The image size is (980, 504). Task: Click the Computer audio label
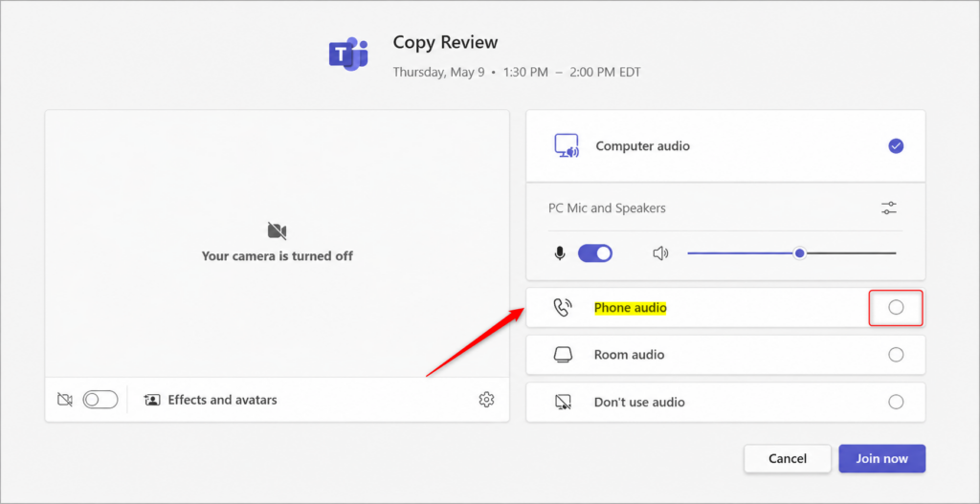coord(642,146)
